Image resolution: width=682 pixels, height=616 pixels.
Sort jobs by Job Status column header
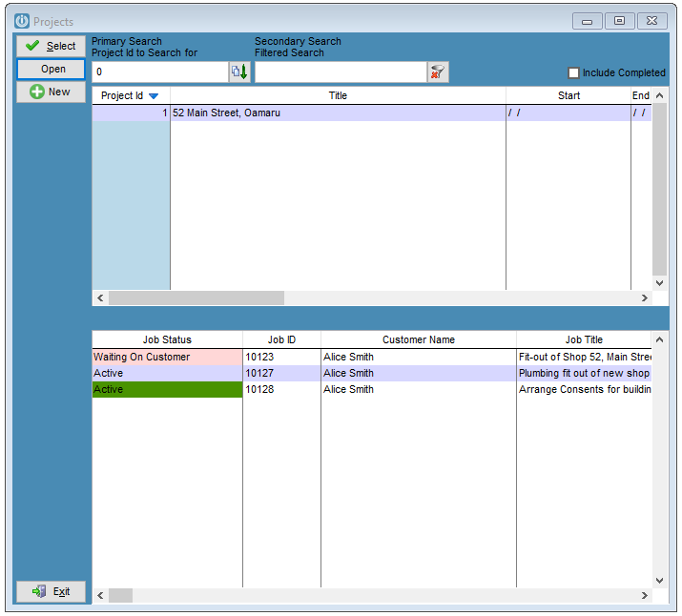pos(168,339)
